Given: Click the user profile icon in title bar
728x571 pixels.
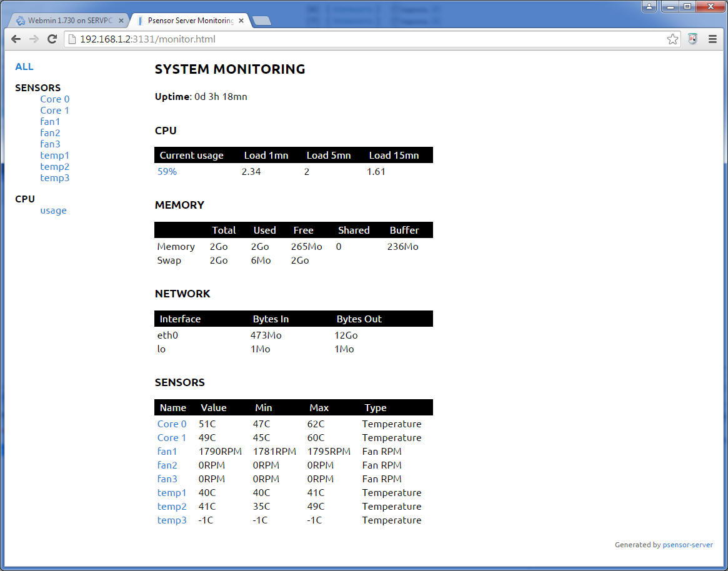Looking at the screenshot, I should point(649,6).
